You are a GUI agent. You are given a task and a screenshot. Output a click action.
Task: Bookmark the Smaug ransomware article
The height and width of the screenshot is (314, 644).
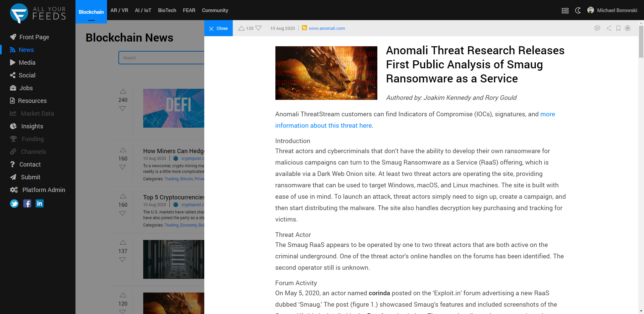618,28
